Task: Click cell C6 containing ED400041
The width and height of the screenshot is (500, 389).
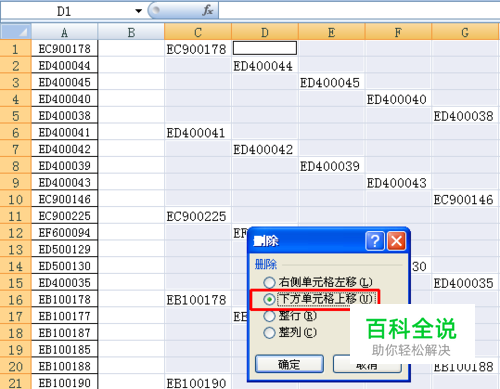Action: coord(198,133)
